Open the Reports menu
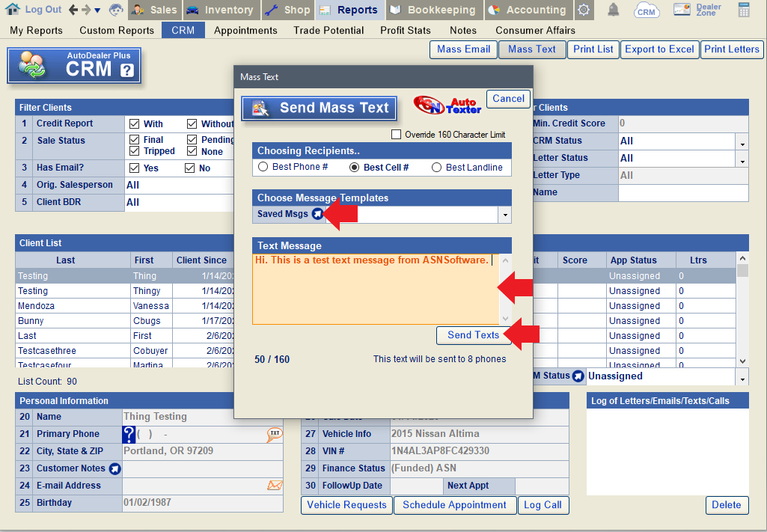Screen dimensions: 767x532 pos(350,10)
